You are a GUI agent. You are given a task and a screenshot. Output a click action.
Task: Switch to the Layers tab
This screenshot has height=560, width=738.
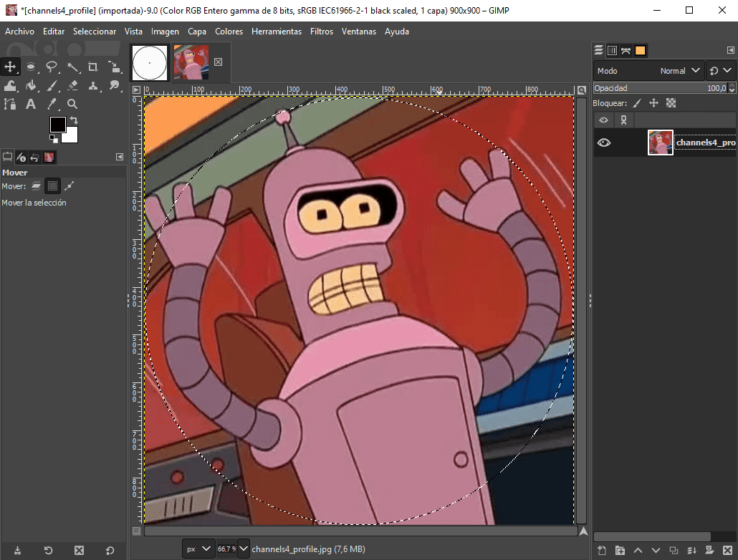[x=599, y=50]
